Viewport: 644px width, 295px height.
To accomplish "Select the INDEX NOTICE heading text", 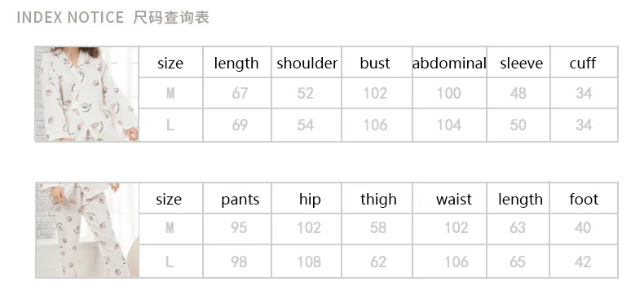I will pos(70,17).
